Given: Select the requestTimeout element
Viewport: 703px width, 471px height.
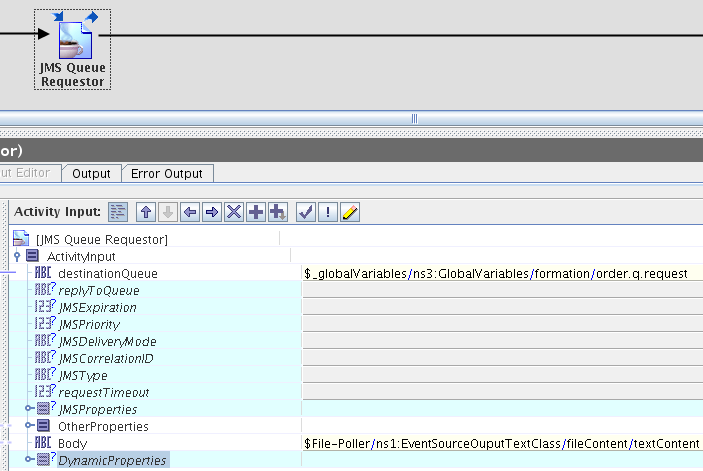Looking at the screenshot, I should pos(103,392).
